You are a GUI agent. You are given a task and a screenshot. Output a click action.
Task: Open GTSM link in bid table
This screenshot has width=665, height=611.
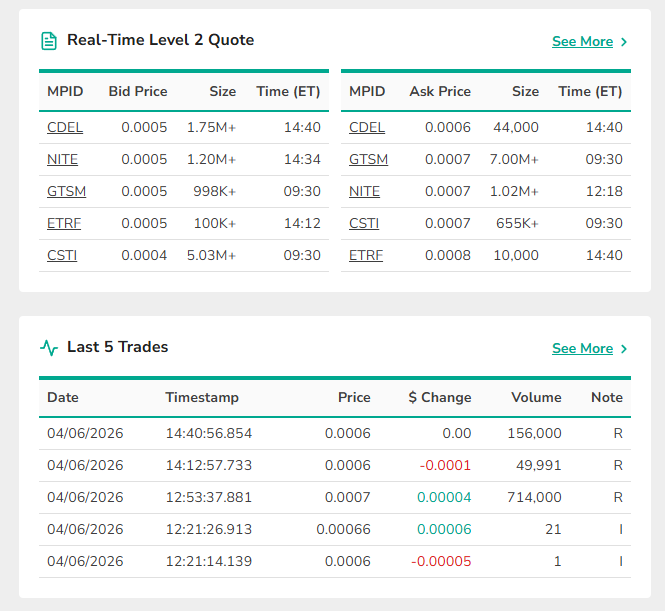[67, 191]
